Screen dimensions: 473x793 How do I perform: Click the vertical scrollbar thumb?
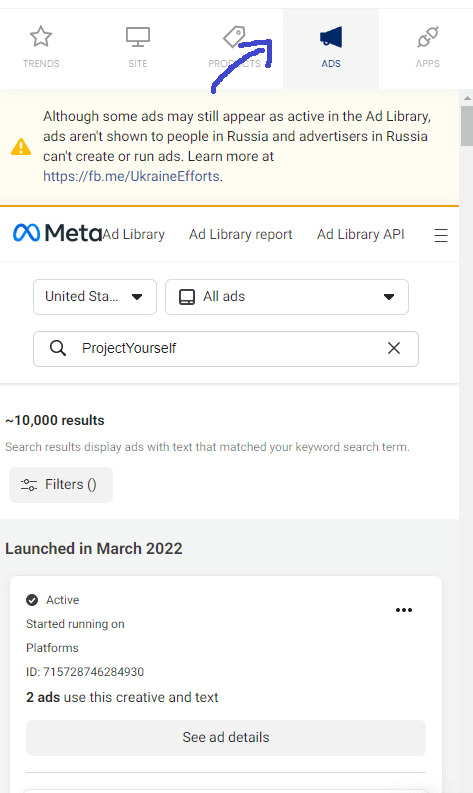466,126
